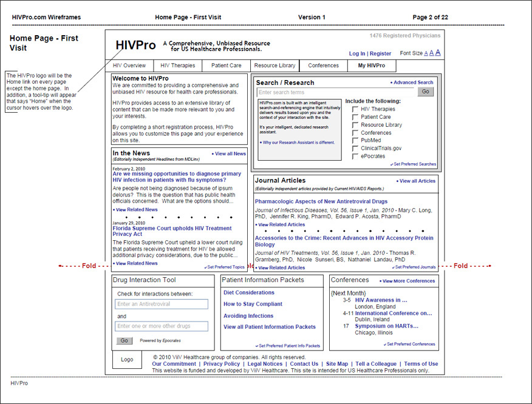This screenshot has height=404, width=532.
Task: Click View Related Articles under Accessories article
Action: [282, 268]
